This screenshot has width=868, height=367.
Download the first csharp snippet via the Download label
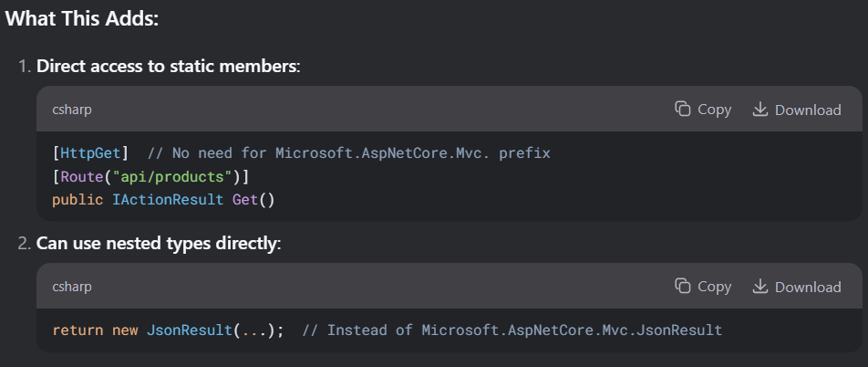click(x=808, y=110)
